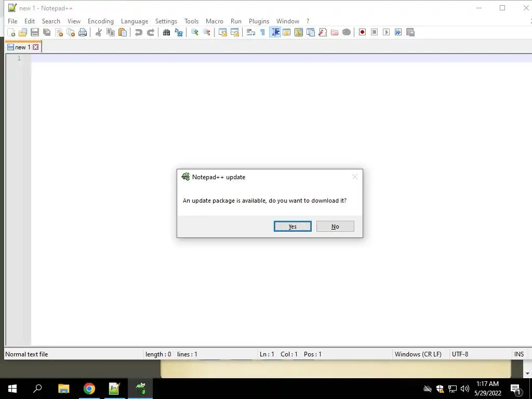This screenshot has height=399, width=532.
Task: Close the new 1 tab with red X
Action: coord(36,47)
